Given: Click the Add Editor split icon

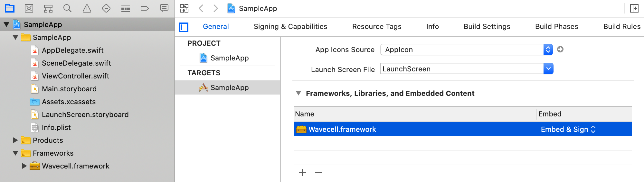Looking at the screenshot, I should 634,8.
